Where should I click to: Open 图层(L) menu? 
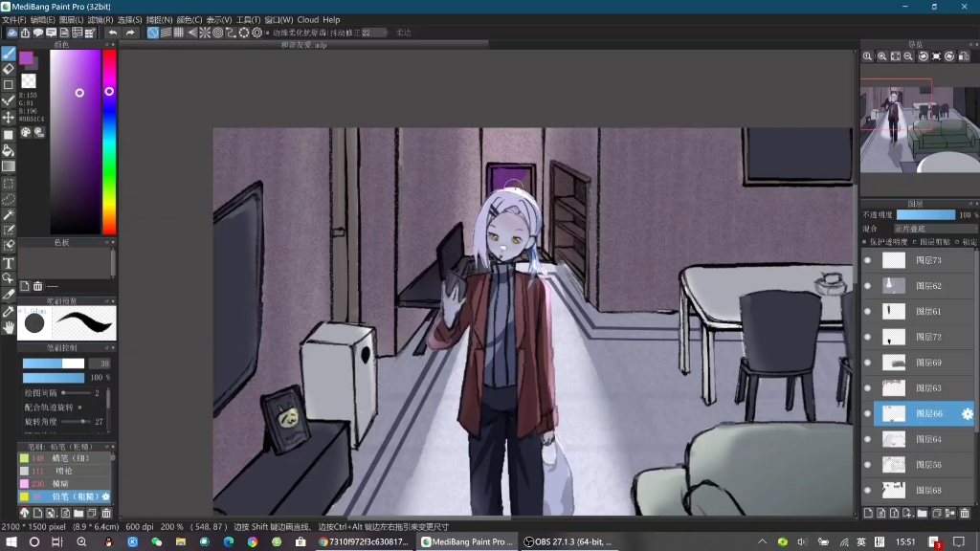(x=71, y=20)
